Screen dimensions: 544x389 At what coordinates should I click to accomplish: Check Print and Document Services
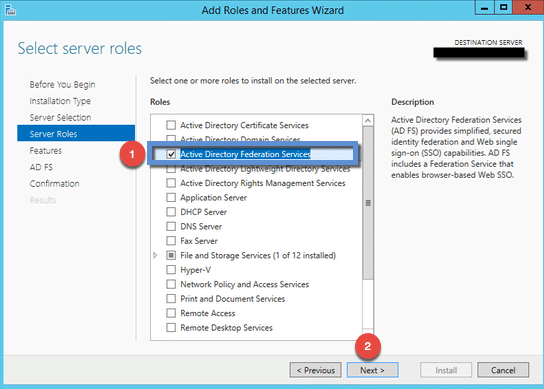point(171,299)
